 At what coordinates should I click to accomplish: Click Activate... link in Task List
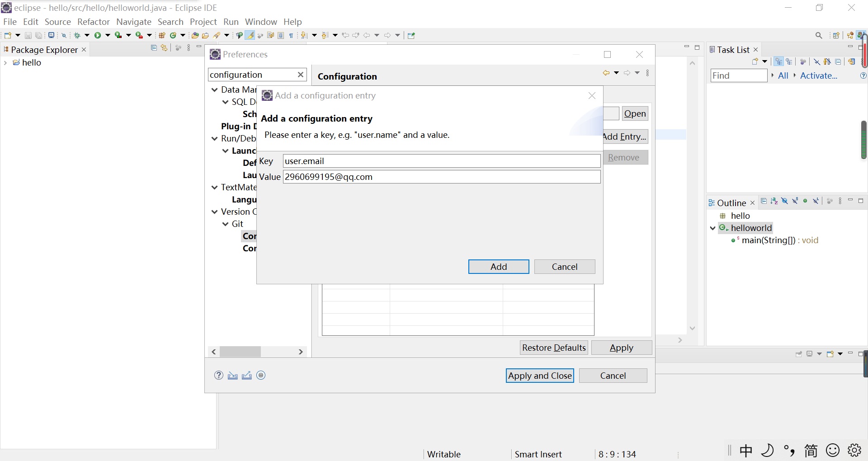[x=819, y=75]
